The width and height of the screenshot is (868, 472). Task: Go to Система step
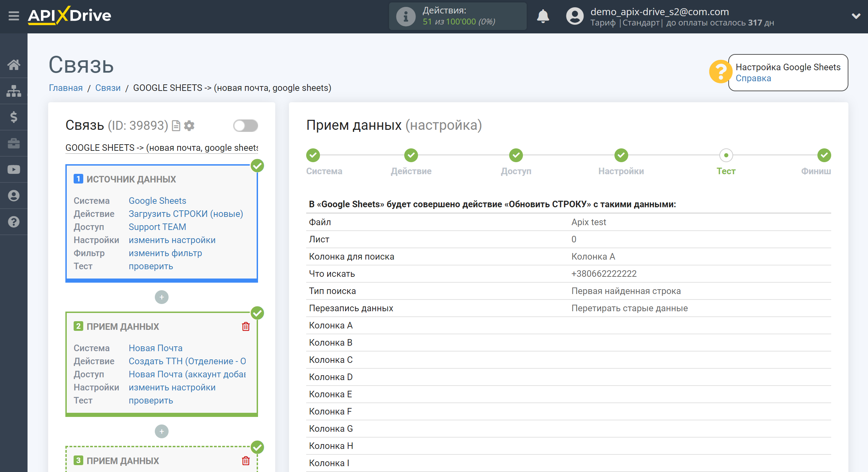[x=313, y=155]
